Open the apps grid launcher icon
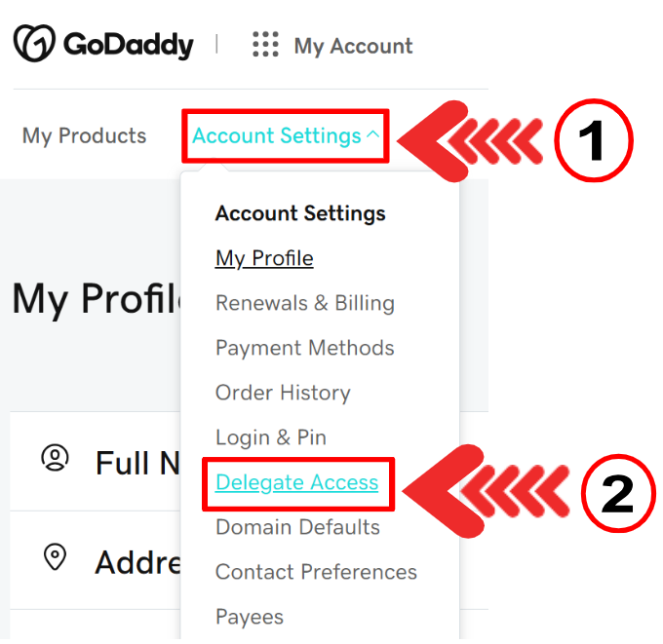Image resolution: width=663 pixels, height=644 pixels. click(265, 45)
